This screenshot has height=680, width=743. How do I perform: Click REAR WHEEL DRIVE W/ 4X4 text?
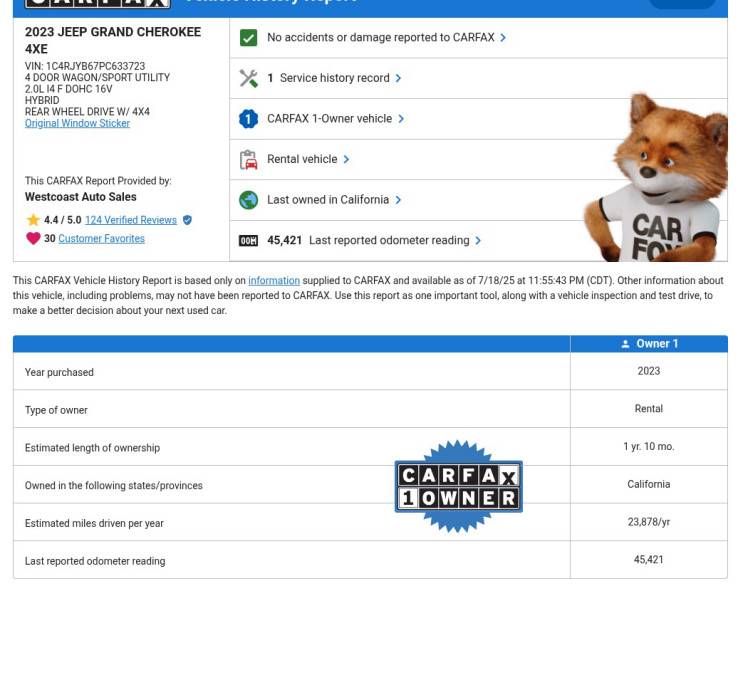click(x=87, y=112)
